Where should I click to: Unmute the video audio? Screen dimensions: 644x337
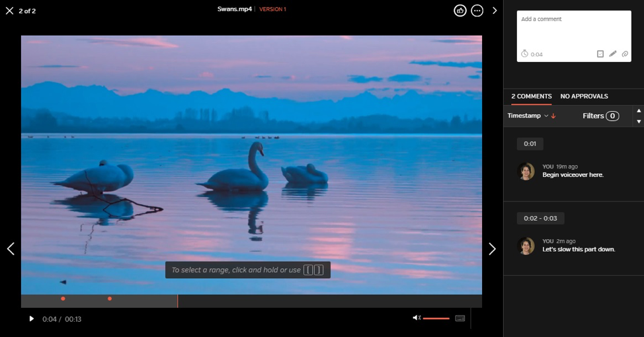tap(417, 318)
